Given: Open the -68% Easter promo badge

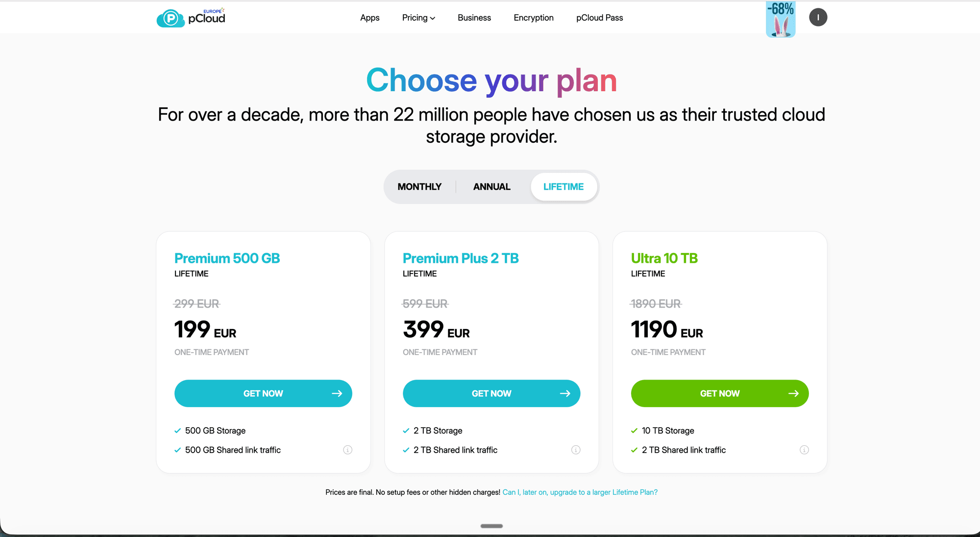Looking at the screenshot, I should click(780, 19).
